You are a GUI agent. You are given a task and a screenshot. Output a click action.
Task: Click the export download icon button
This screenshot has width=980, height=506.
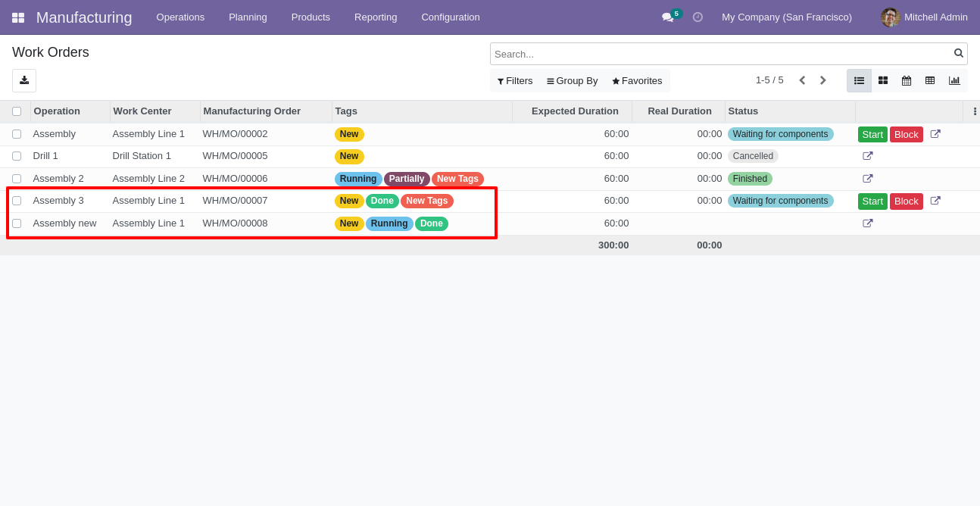click(x=24, y=80)
